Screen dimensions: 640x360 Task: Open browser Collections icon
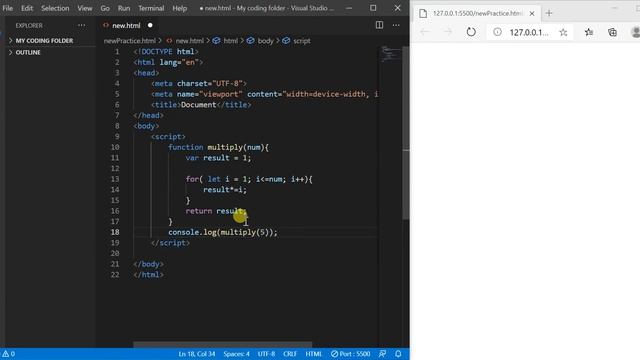click(x=612, y=32)
